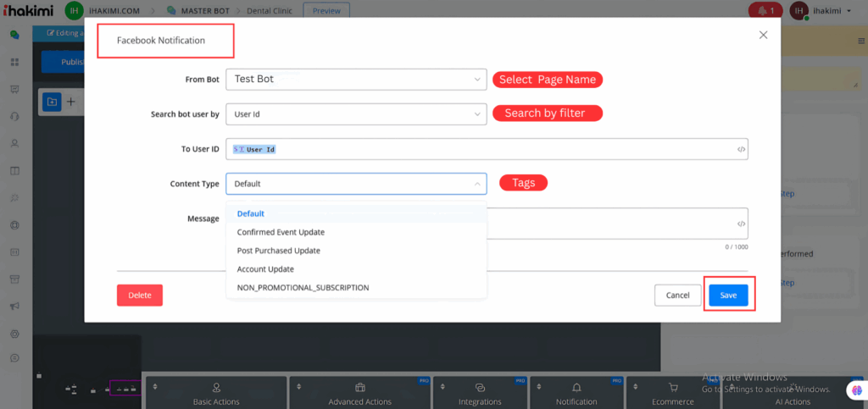The width and height of the screenshot is (868, 409).
Task: Click the dashboard grid icon in left sidebar
Action: click(14, 63)
